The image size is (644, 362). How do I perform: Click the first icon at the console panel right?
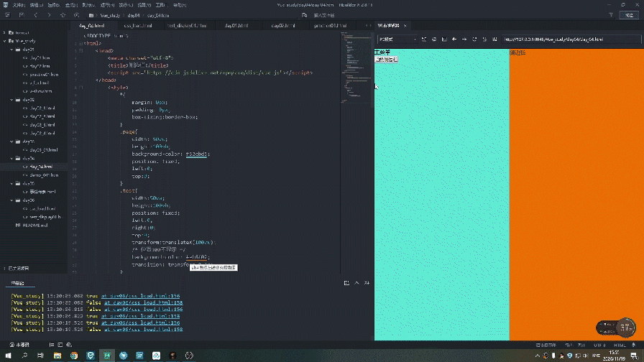346,283
